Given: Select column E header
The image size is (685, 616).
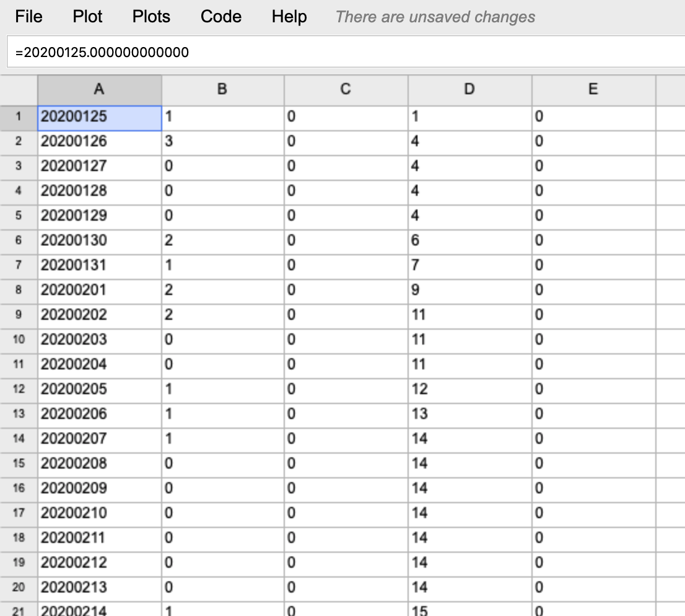Looking at the screenshot, I should pyautogui.click(x=594, y=90).
